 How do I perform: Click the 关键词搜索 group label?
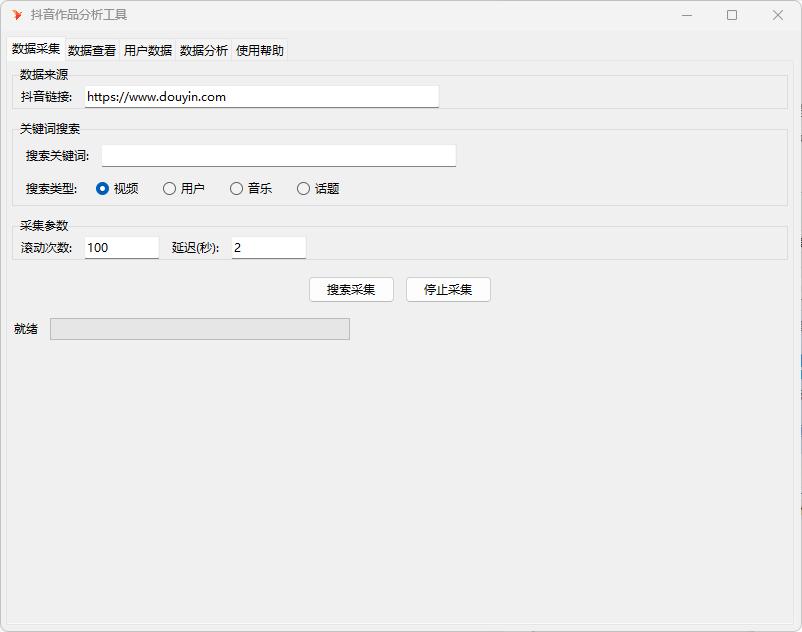[x=50, y=129]
